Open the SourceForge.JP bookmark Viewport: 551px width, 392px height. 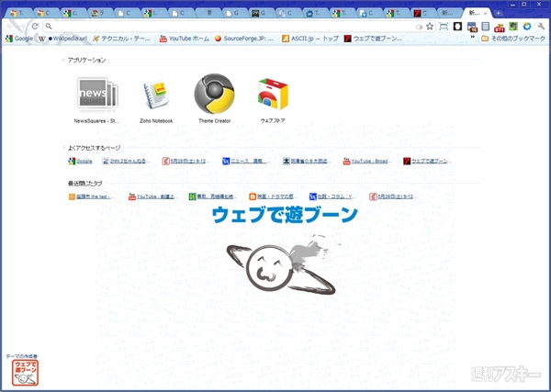pyautogui.click(x=244, y=39)
